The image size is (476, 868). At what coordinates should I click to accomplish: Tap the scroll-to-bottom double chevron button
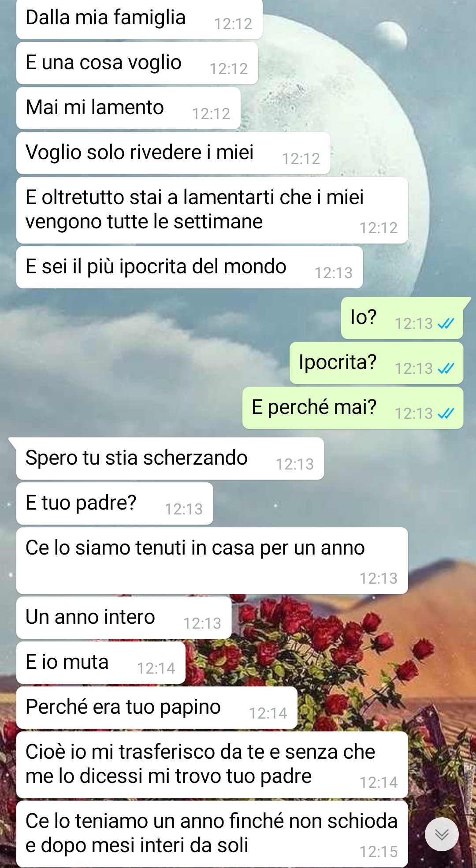[x=442, y=834]
